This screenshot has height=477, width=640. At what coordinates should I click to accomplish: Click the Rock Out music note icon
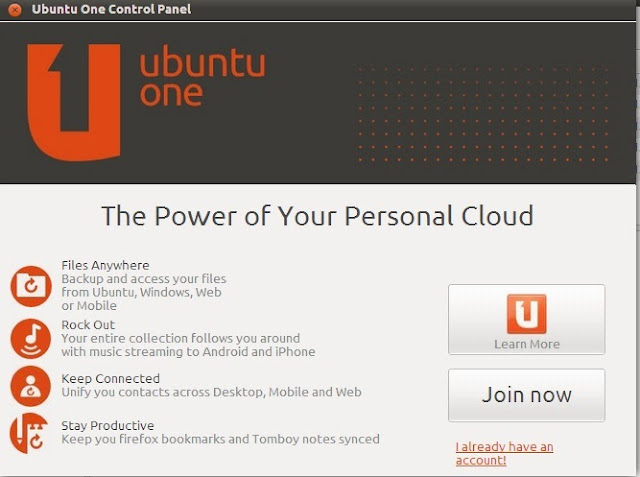31,338
